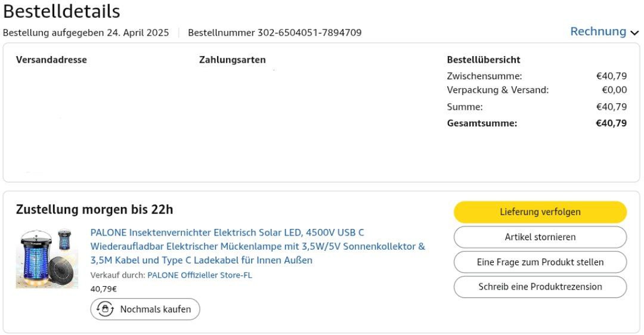Image resolution: width=644 pixels, height=335 pixels.
Task: Click the Zustellung morgen bis 22h heading
Action: [94, 210]
